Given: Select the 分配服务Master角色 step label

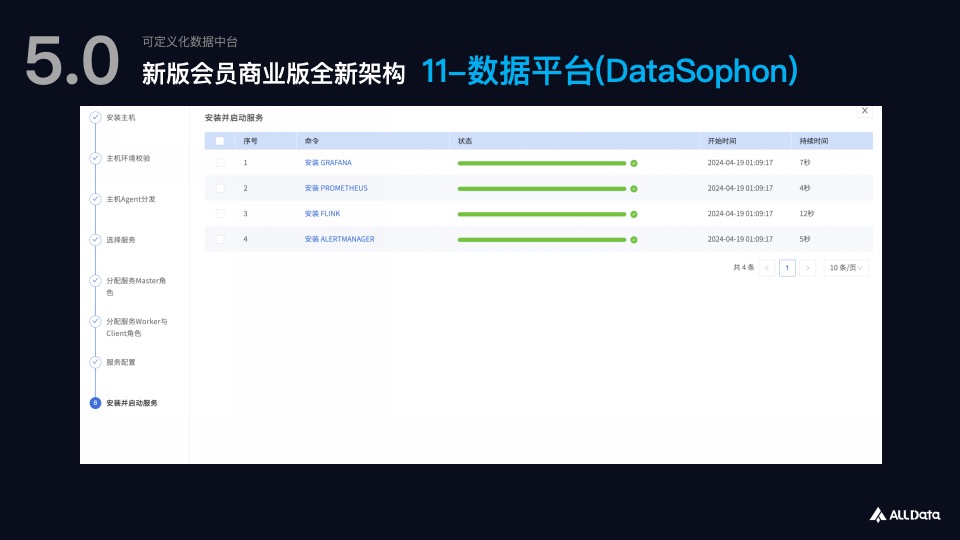Looking at the screenshot, I should [136, 287].
